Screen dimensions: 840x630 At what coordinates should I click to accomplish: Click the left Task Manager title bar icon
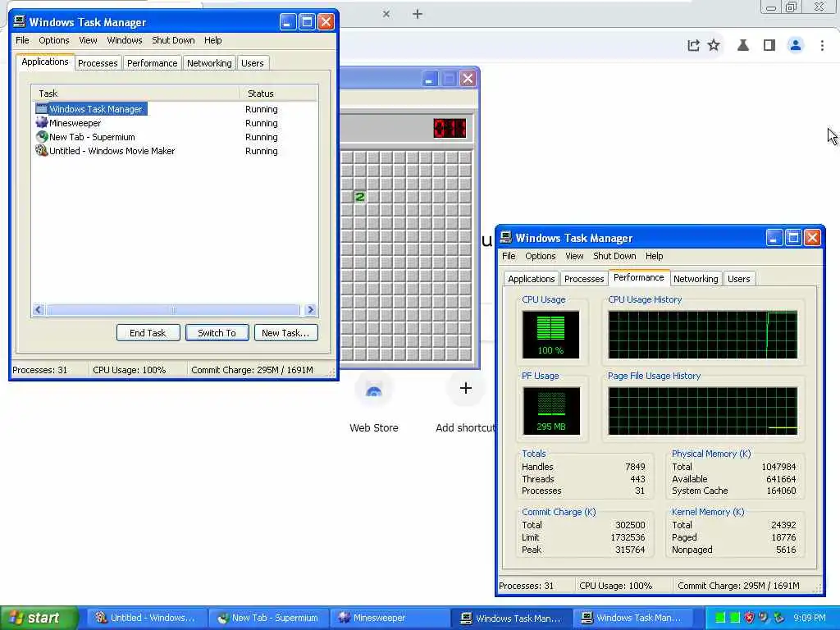(x=20, y=21)
